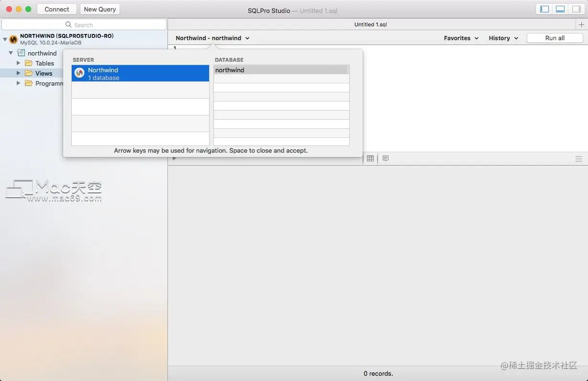Screen dimensions: 588x381
Task: Select NORTHWIND (SQLPROSTUDIO-RO) connection label
Action: (67, 36)
